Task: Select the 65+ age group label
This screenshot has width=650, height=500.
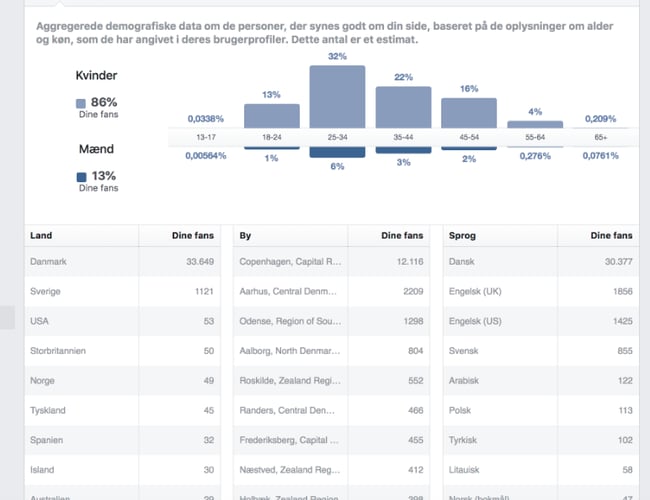Action: click(601, 137)
